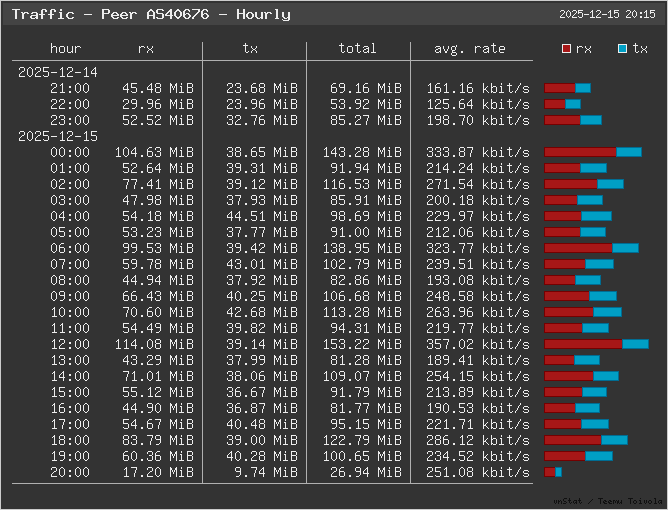Click the 143.28 MiB total value
This screenshot has width=668, height=510.
[x=357, y=152]
